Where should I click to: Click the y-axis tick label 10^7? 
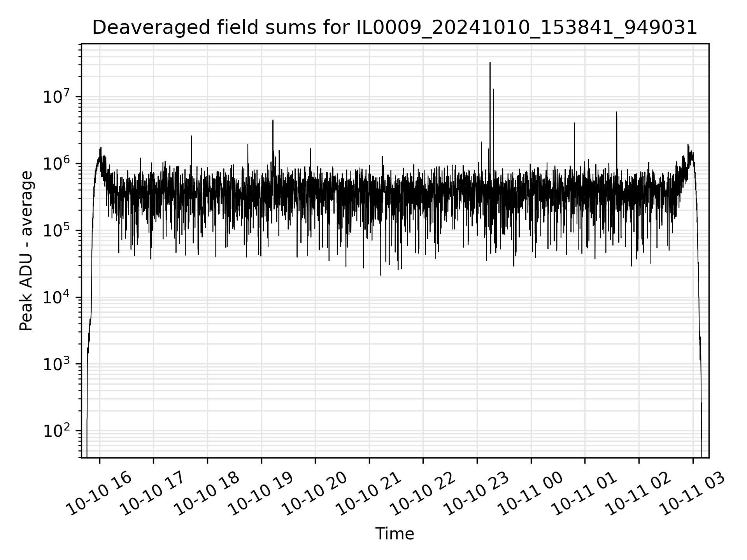[x=57, y=96]
